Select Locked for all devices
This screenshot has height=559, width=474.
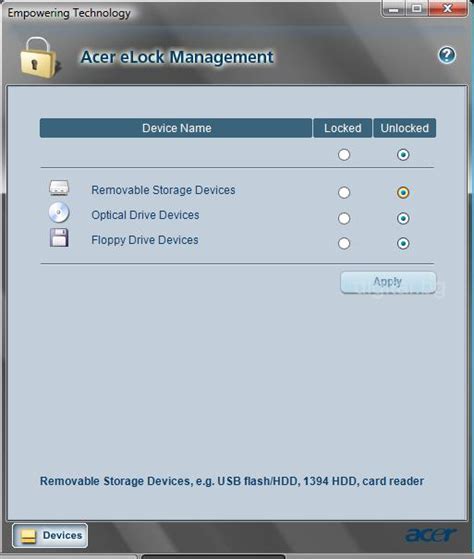[344, 155]
